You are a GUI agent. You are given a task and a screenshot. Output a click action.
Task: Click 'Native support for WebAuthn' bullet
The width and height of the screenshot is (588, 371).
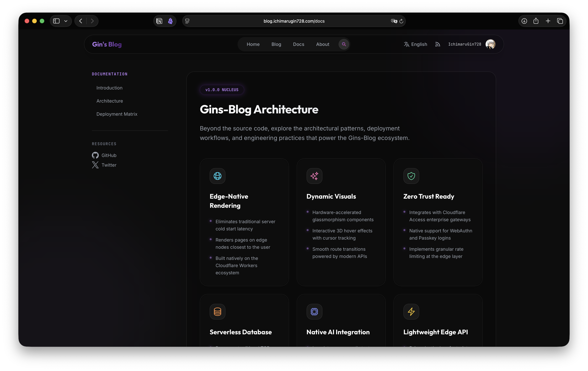point(441,234)
